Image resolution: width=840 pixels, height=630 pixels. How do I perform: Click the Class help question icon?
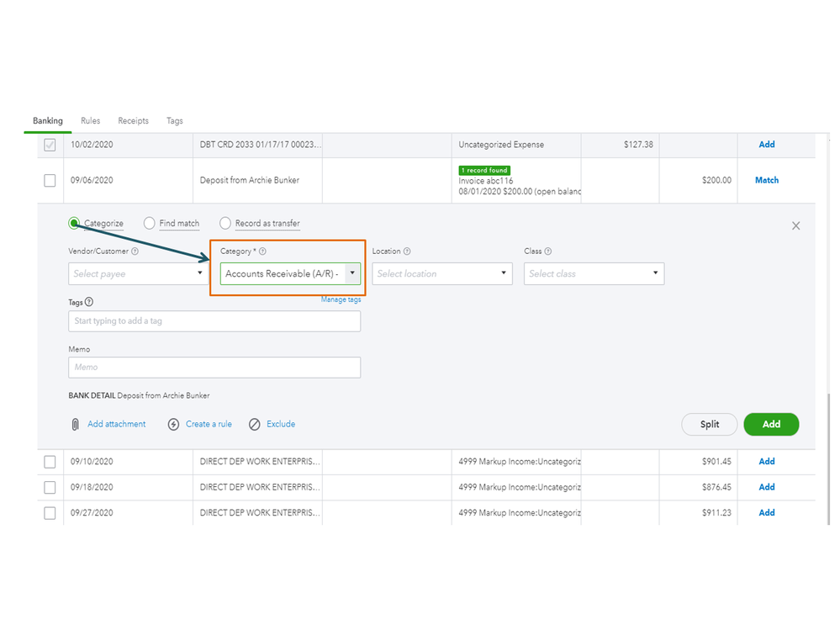[548, 251]
